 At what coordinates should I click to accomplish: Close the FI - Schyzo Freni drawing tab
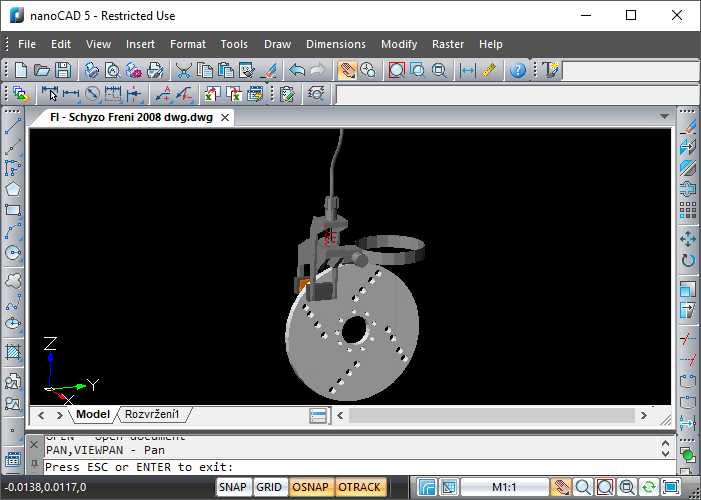point(226,117)
